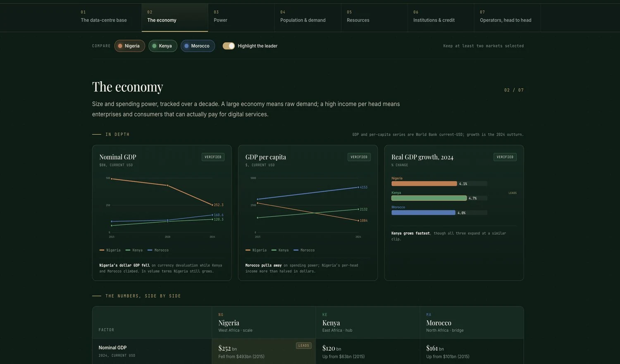Click Nigeria's 4.1% growth bar

tap(424, 184)
